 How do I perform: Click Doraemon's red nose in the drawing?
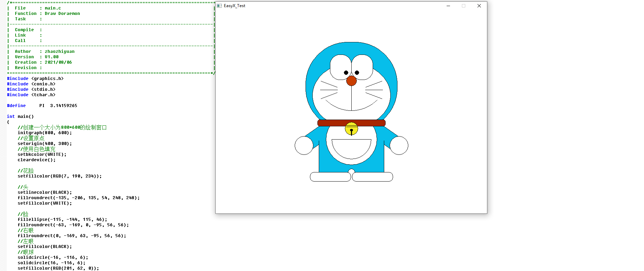tap(351, 81)
